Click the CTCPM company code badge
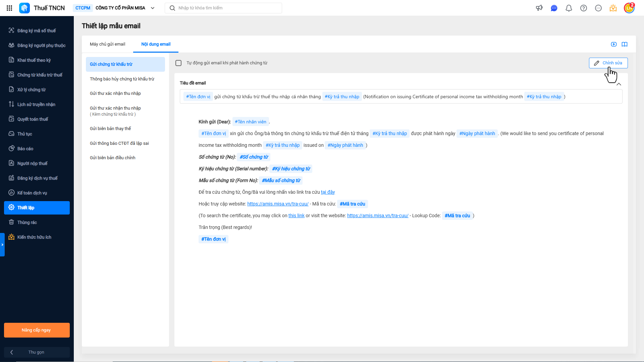644x362 pixels. (x=83, y=8)
